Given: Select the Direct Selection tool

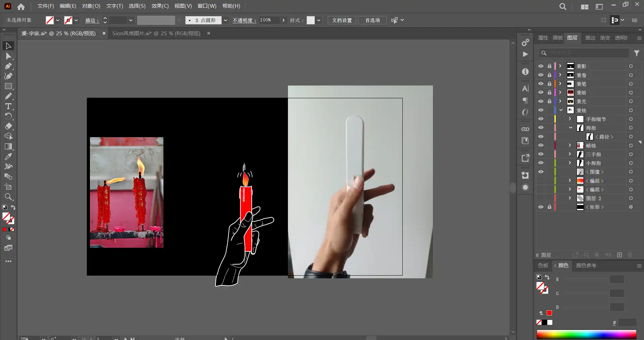Looking at the screenshot, I should point(8,56).
